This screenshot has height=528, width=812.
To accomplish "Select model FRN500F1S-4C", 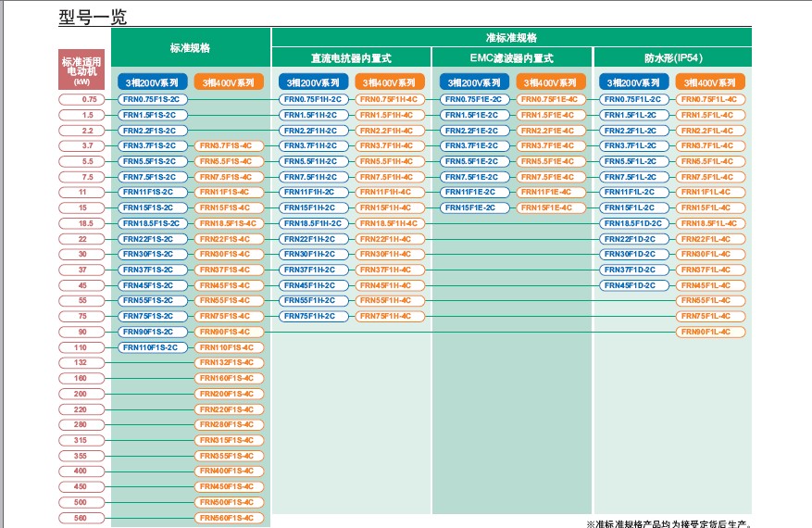I will [229, 502].
